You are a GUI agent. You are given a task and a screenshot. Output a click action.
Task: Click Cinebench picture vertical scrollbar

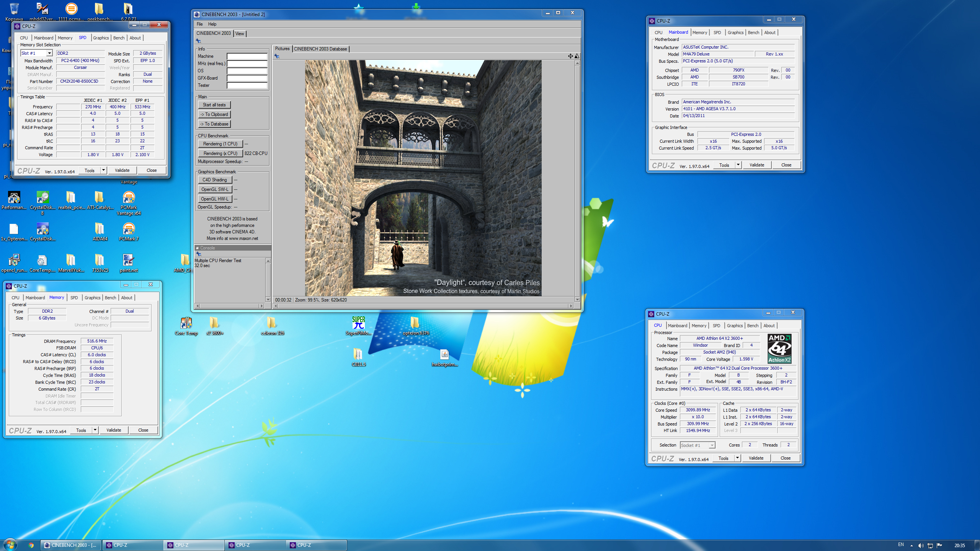pos(577,181)
